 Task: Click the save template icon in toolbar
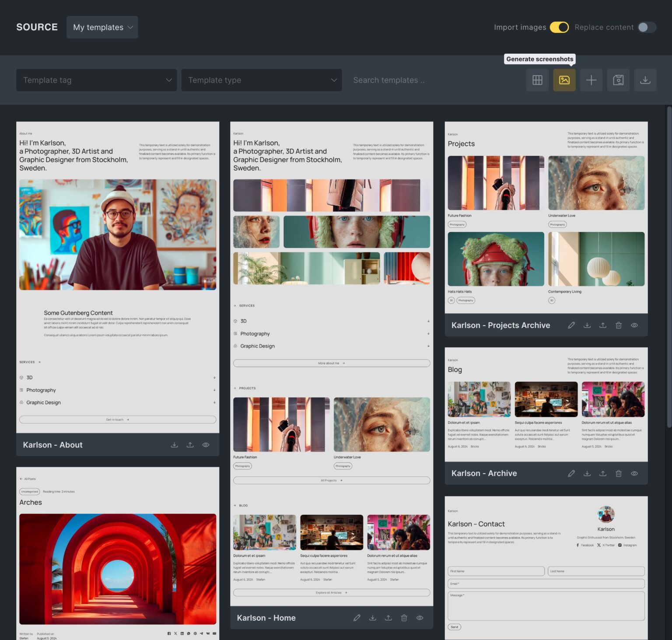click(618, 80)
